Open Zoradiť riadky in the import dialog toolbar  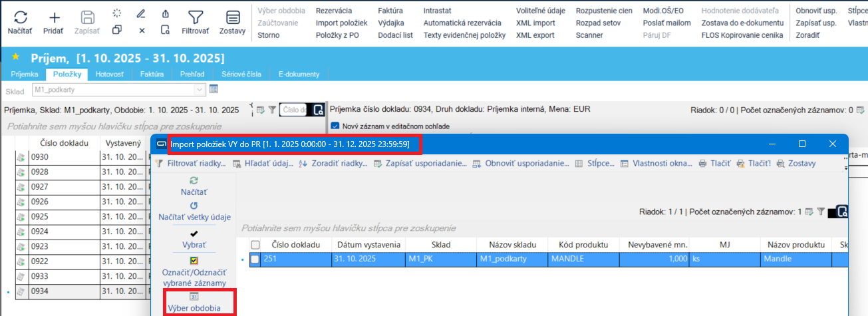point(333,163)
